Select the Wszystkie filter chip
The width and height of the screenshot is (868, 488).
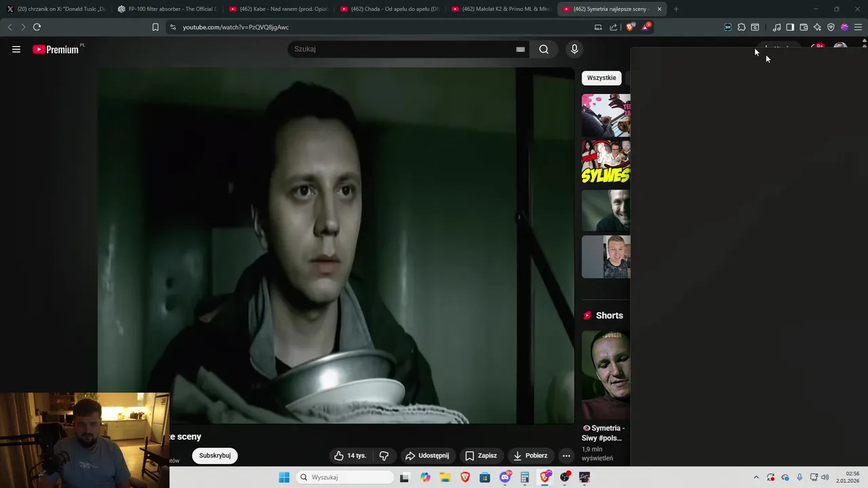(601, 78)
